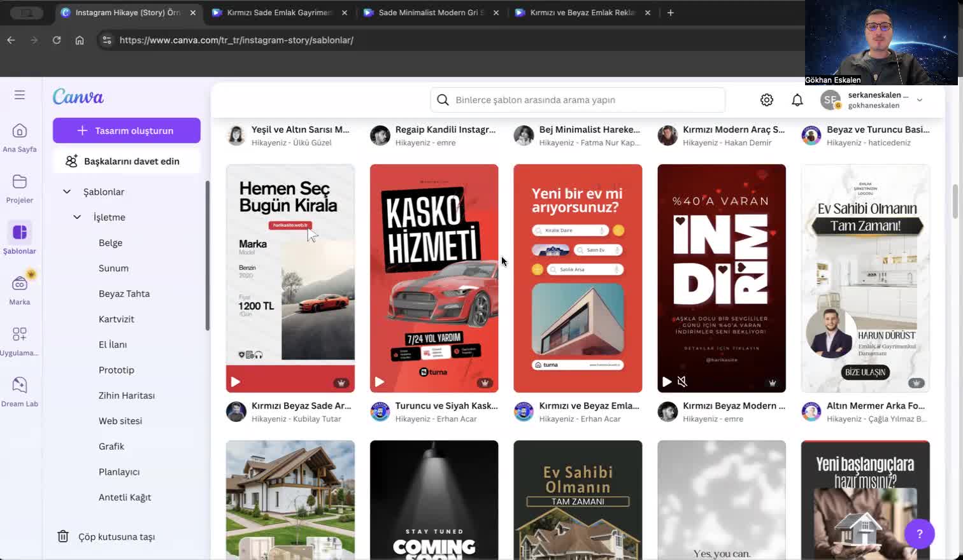The image size is (963, 560).
Task: Select the Instagram Hikaye (Story) tab
Action: point(127,13)
